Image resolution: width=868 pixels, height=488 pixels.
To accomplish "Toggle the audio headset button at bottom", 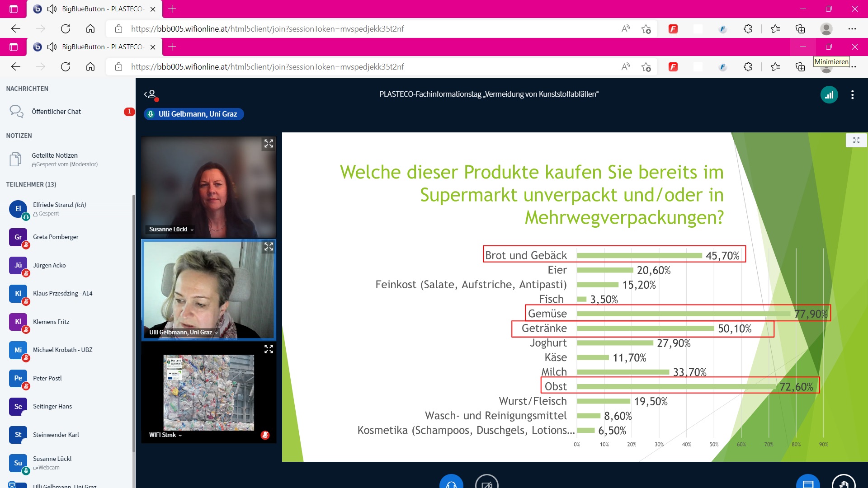I will pyautogui.click(x=451, y=483).
